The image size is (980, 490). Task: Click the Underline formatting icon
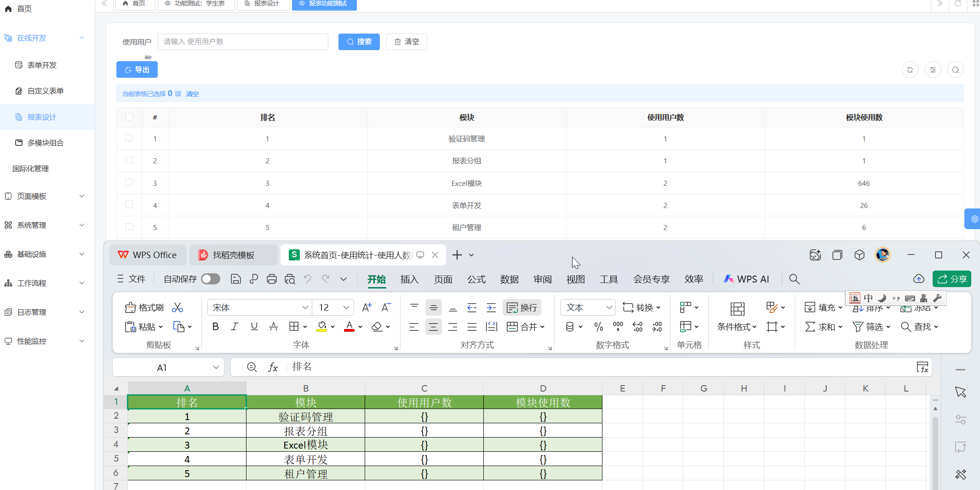(x=254, y=327)
